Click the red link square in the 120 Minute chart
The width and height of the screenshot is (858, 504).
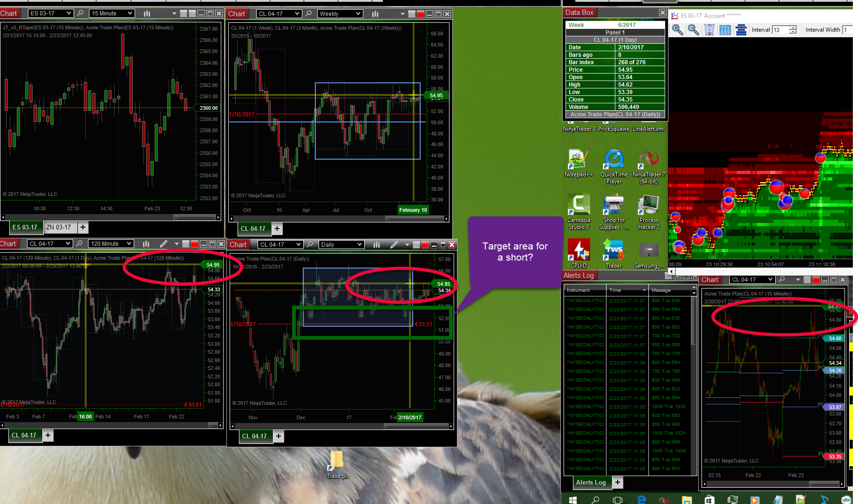point(195,244)
